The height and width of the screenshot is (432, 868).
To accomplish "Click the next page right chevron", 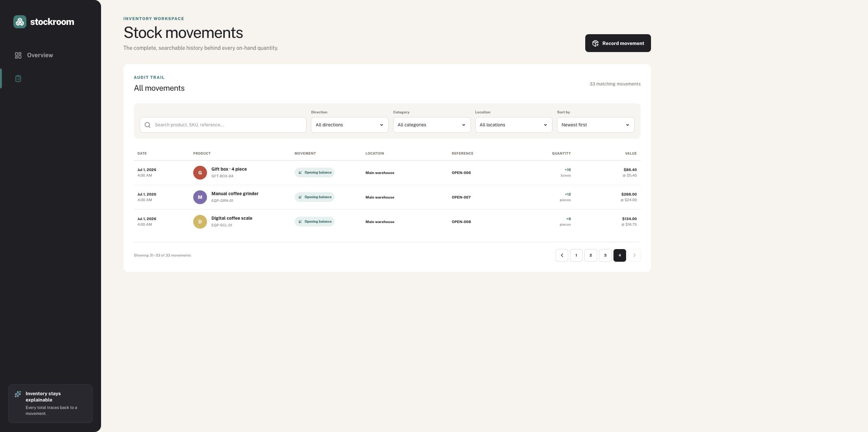I will coord(634,255).
